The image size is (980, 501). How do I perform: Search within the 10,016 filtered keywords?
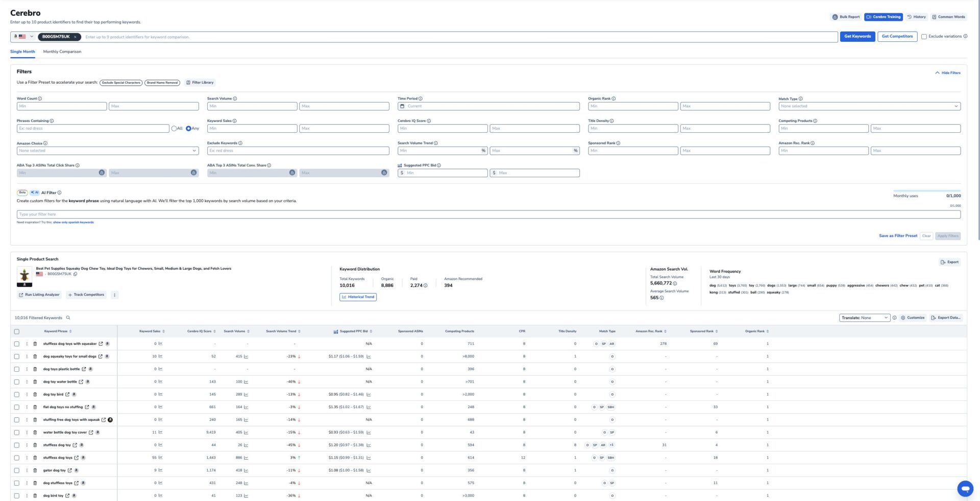click(x=68, y=318)
